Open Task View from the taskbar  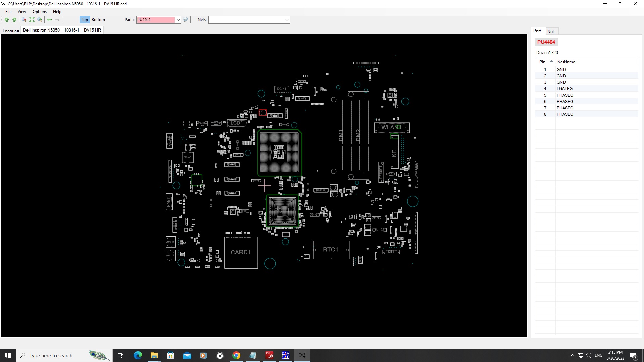[x=121, y=355]
